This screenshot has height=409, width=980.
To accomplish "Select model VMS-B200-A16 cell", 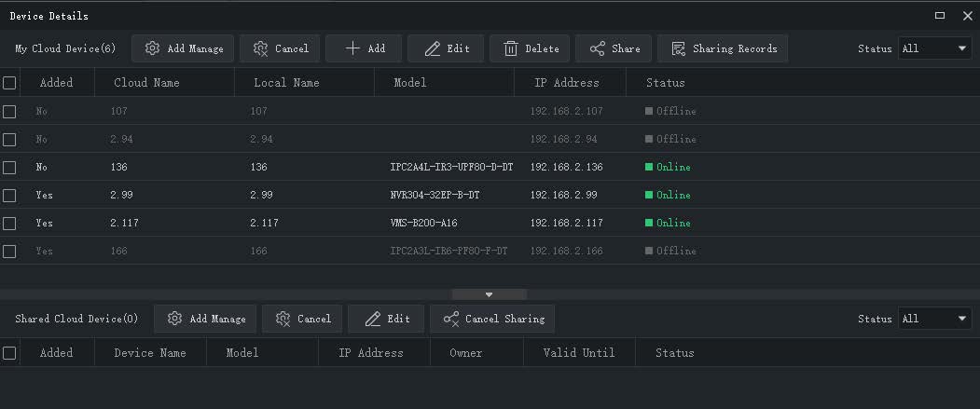I will (x=423, y=223).
